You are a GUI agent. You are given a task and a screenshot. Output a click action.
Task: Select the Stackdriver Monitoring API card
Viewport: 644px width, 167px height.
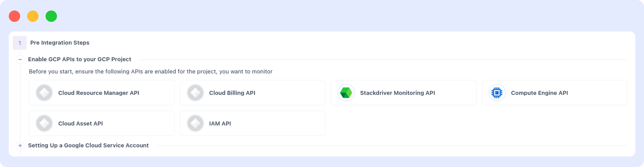[404, 93]
